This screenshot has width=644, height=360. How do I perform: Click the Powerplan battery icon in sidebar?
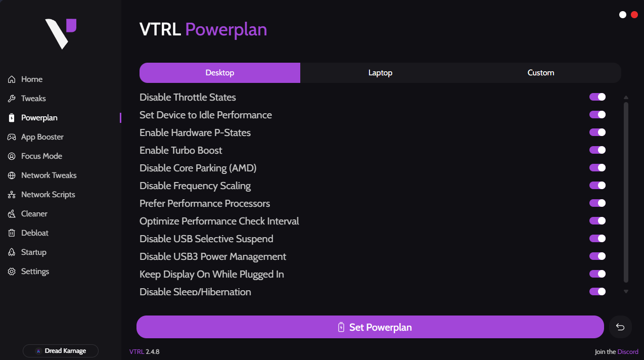coord(12,118)
